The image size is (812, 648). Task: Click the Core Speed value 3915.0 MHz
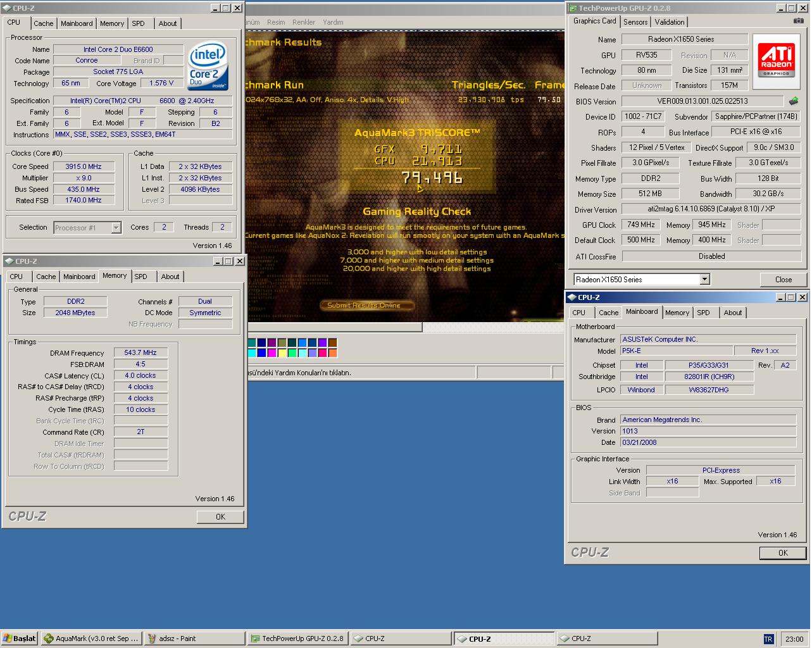click(x=83, y=166)
